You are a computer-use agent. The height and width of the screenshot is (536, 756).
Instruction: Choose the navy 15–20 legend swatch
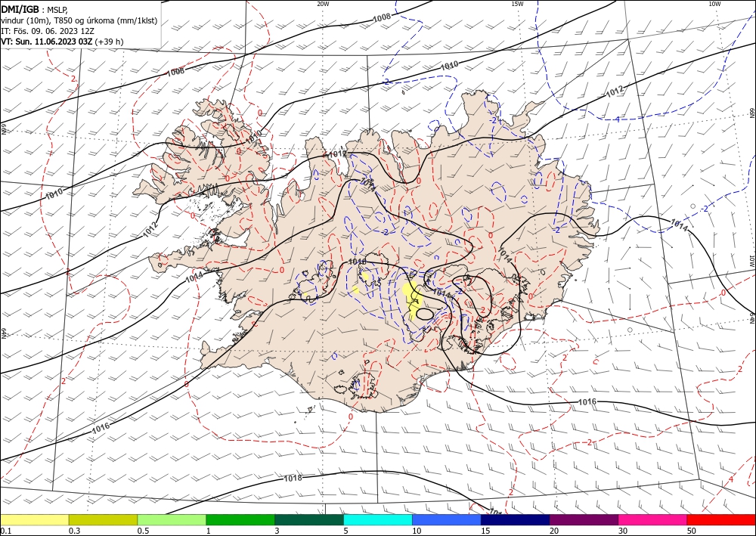pyautogui.click(x=515, y=519)
